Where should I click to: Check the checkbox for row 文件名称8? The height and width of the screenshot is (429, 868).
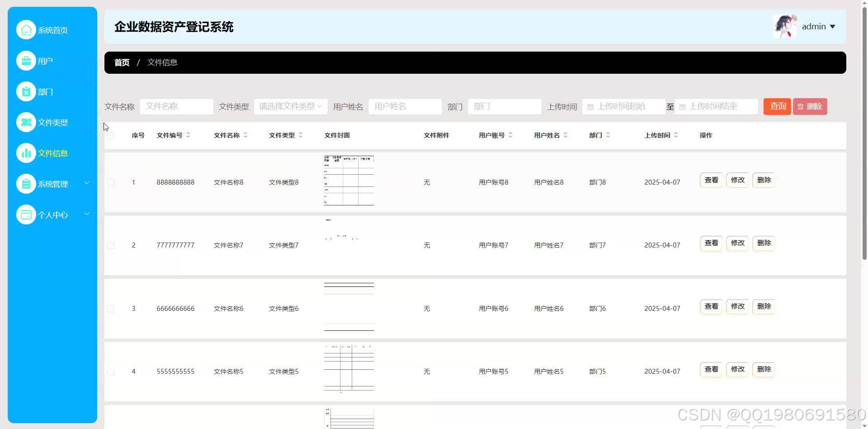111,182
